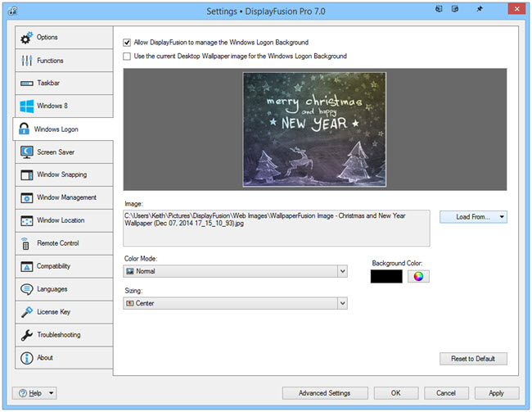
Task: Click the Apply button
Action: click(497, 393)
